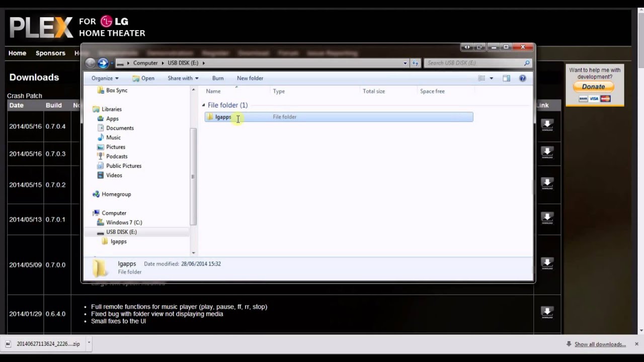Open Explorer help question mark icon

click(x=523, y=78)
